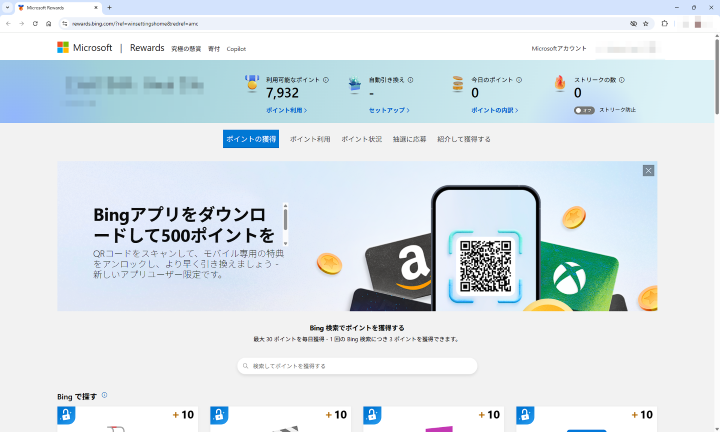Open 寄付 in the header menu
Image resolution: width=720 pixels, height=432 pixels.
tap(214, 49)
